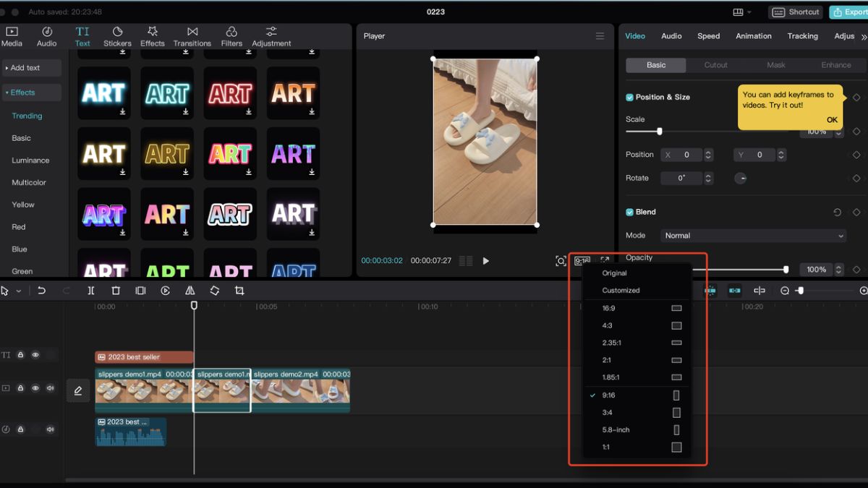This screenshot has width=868, height=488.
Task: Click the Export button
Action: (848, 12)
